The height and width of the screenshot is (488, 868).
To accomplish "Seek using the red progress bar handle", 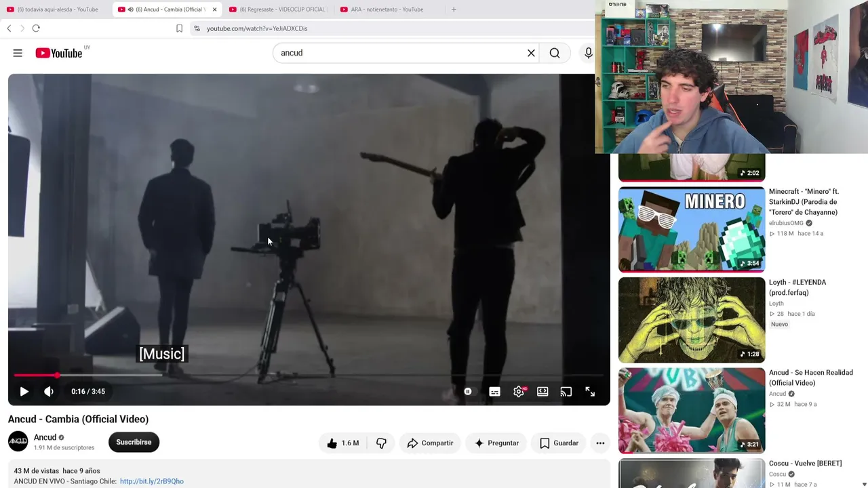I will click(x=58, y=375).
